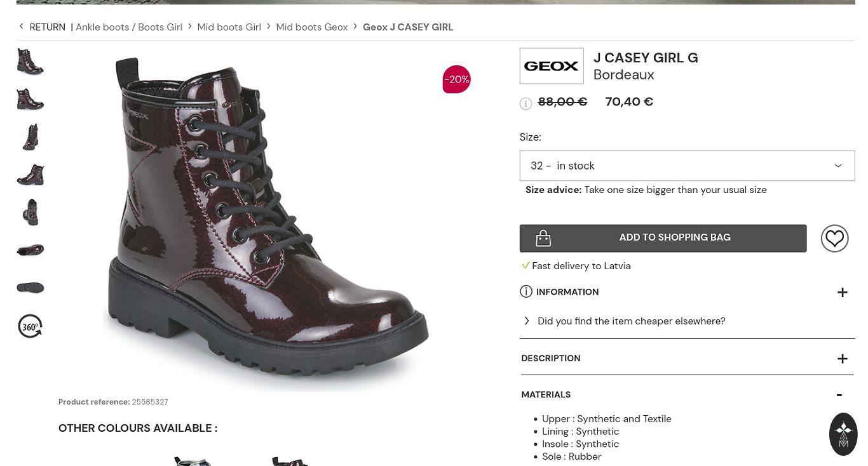The height and width of the screenshot is (466, 868).
Task: Go to Mid boots Girl breadcrumb
Action: 229,27
